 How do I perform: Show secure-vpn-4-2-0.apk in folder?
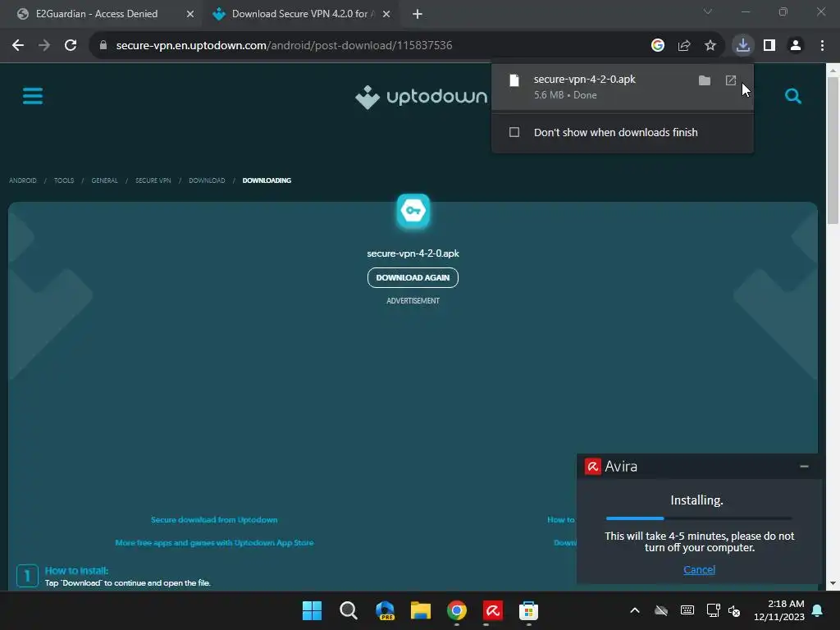pyautogui.click(x=705, y=80)
